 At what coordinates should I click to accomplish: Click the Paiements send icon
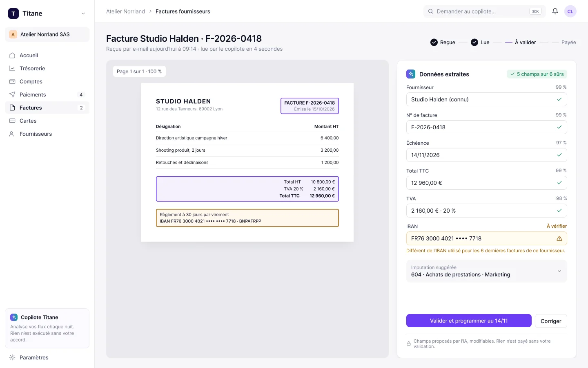pyautogui.click(x=12, y=94)
